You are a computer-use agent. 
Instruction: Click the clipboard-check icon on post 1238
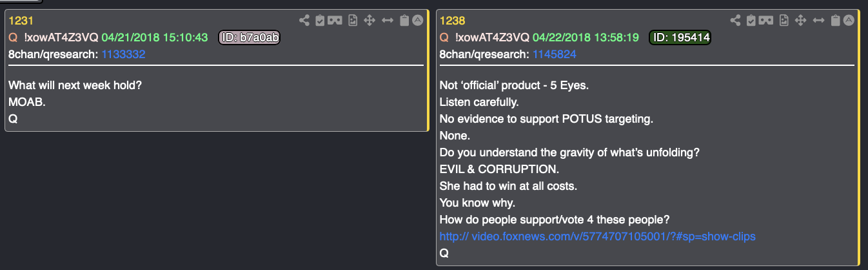tap(750, 20)
